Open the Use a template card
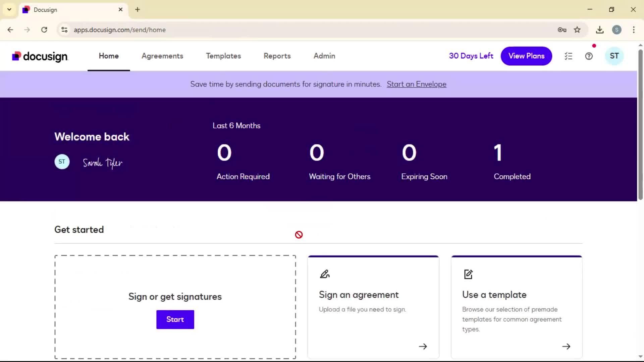 tap(517, 307)
